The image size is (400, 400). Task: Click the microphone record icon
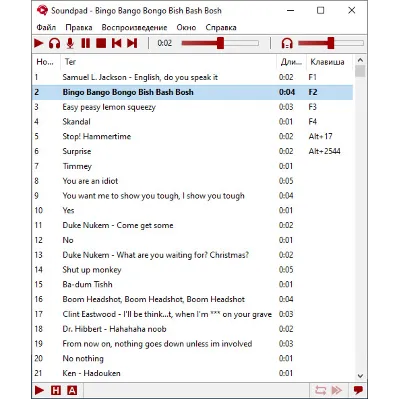coord(70,43)
